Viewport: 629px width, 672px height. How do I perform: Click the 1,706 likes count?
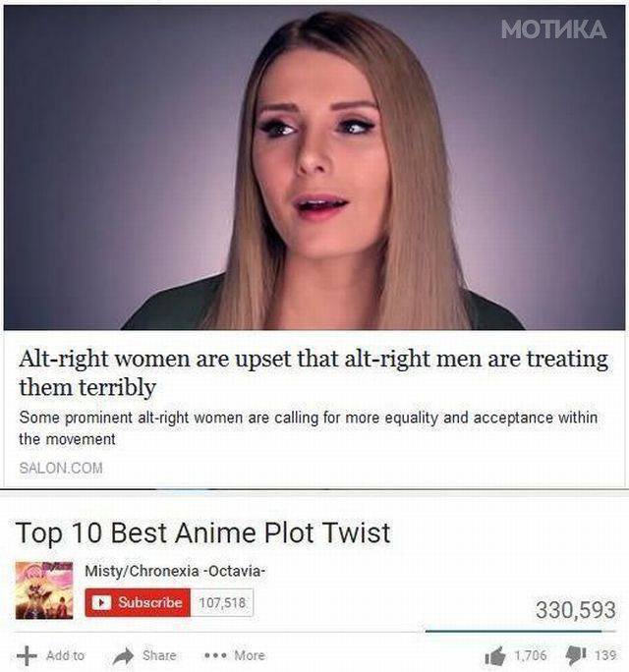pos(531,655)
